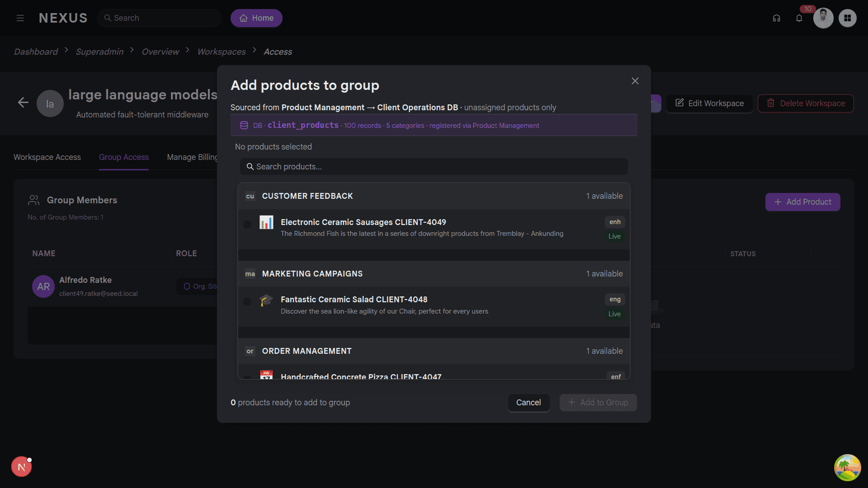Close the Add products dialog
868x488 pixels.
635,81
